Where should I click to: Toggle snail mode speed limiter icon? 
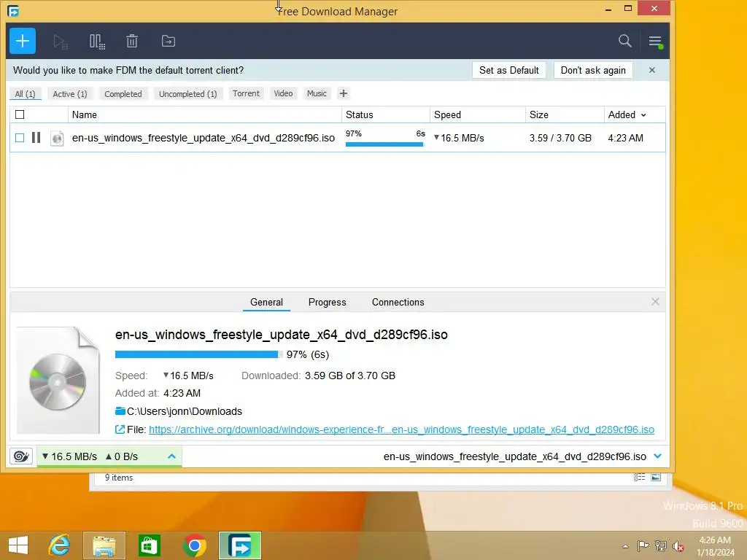(x=21, y=456)
